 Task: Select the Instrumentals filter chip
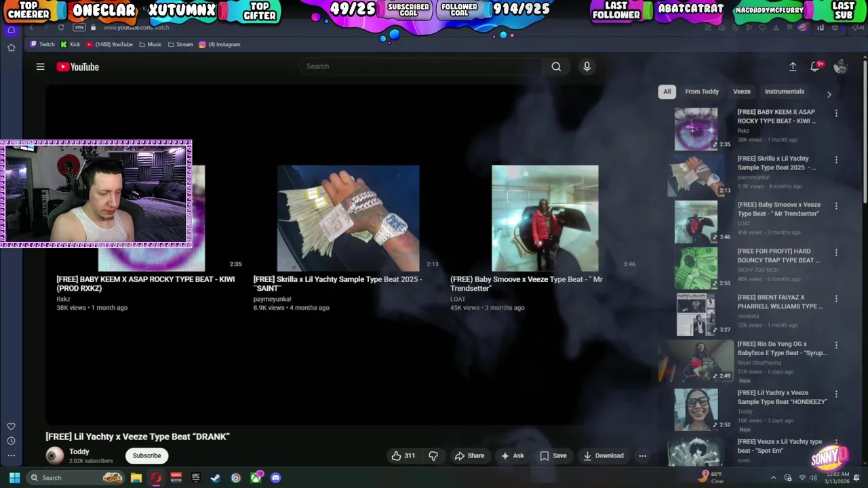[785, 91]
